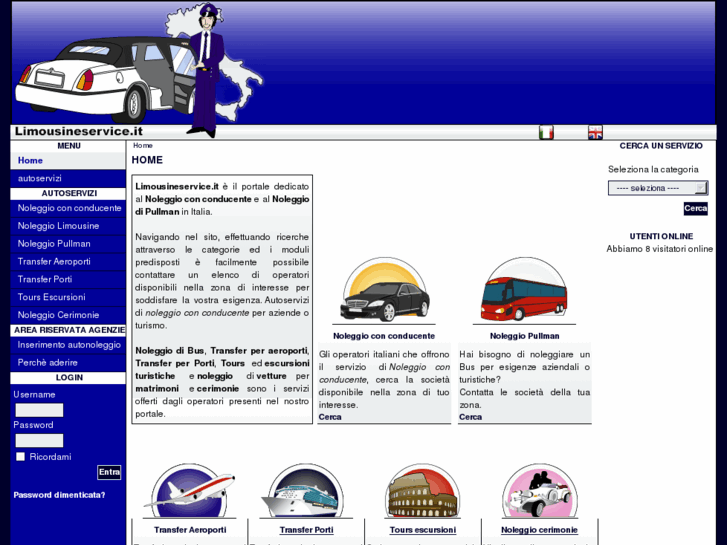Screen dimensions: 727x545
Task: Click Cerca link under Noleggio Pullman
Action: [x=470, y=417]
